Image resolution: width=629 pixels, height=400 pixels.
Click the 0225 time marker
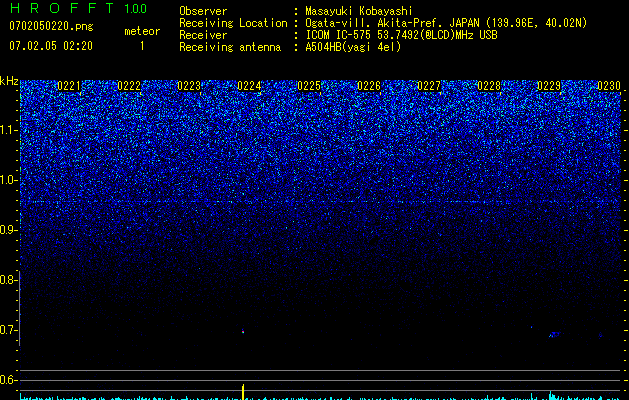pos(309,86)
